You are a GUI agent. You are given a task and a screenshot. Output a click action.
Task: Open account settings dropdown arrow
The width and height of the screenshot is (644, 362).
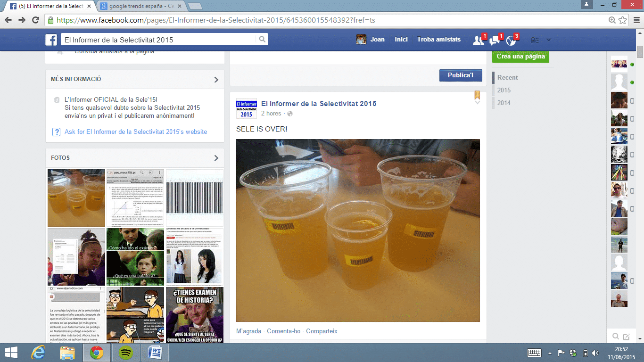coord(549,40)
